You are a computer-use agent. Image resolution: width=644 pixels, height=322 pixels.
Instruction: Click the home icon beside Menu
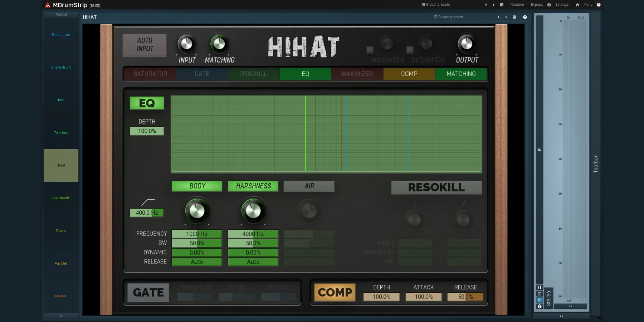[x=577, y=5]
